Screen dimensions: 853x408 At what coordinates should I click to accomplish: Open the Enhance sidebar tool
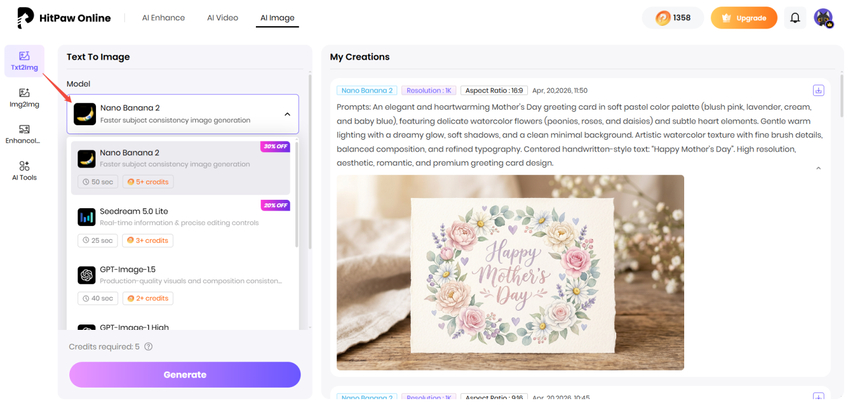(x=24, y=134)
